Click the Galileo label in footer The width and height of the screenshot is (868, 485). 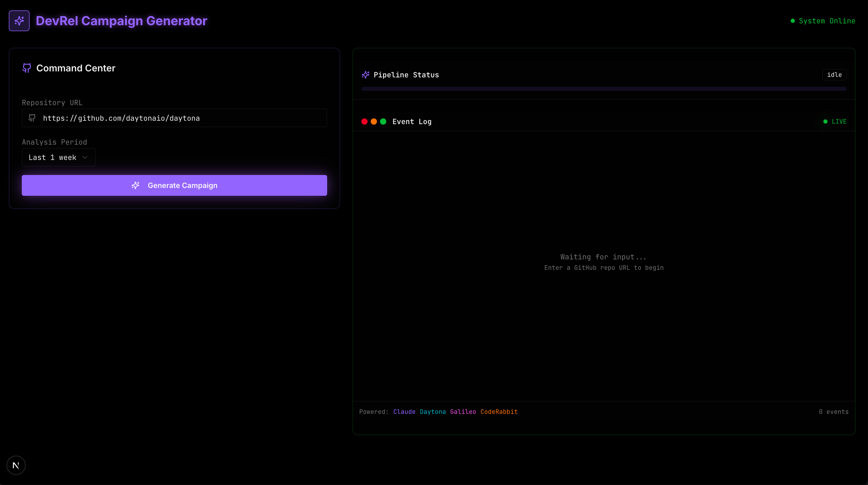pyautogui.click(x=463, y=412)
